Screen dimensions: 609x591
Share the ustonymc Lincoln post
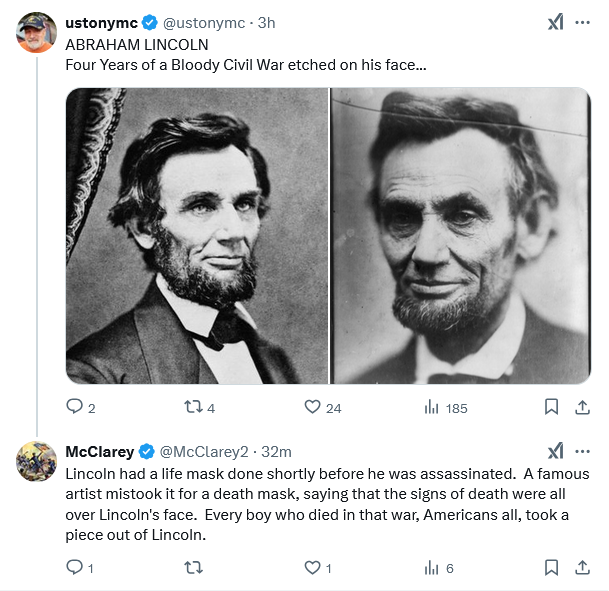point(583,407)
